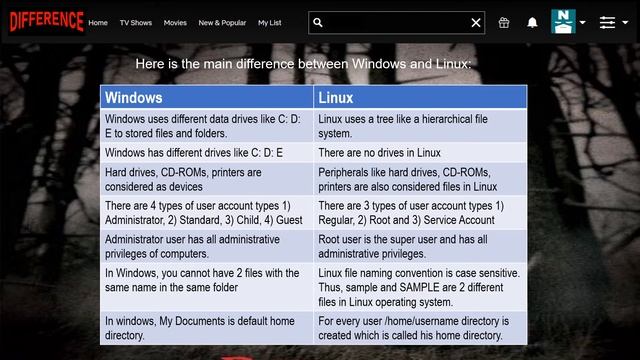The width and height of the screenshot is (640, 360).
Task: Click 'Root user is the super user' cell
Action: point(420,246)
